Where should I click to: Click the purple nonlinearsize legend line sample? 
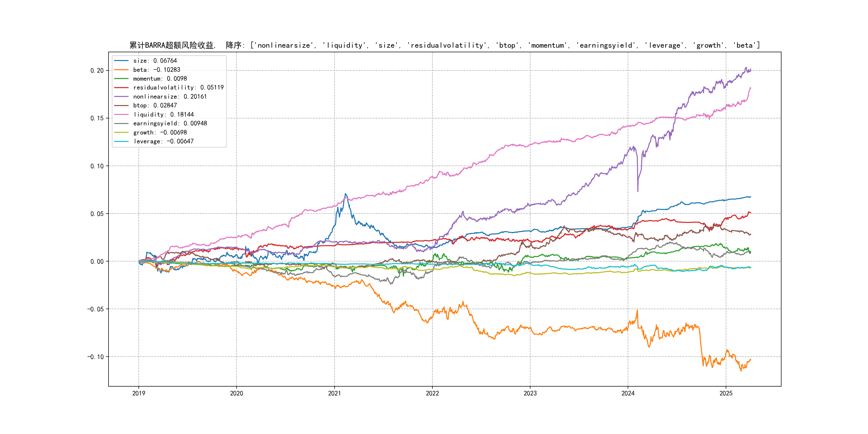[121, 97]
